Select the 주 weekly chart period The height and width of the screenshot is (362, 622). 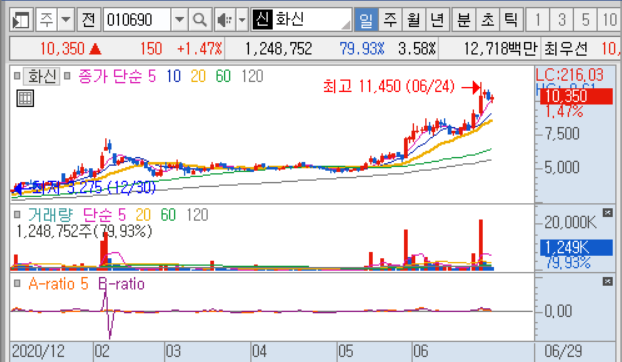tap(390, 19)
